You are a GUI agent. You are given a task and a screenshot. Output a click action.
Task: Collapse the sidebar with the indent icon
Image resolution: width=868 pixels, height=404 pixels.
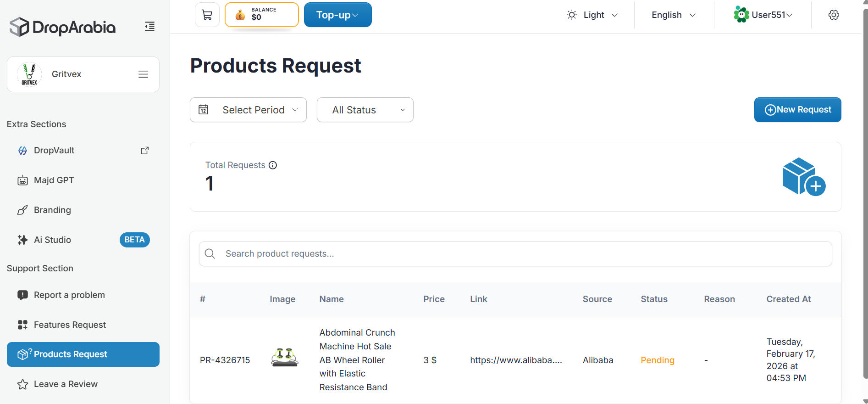coord(149,27)
